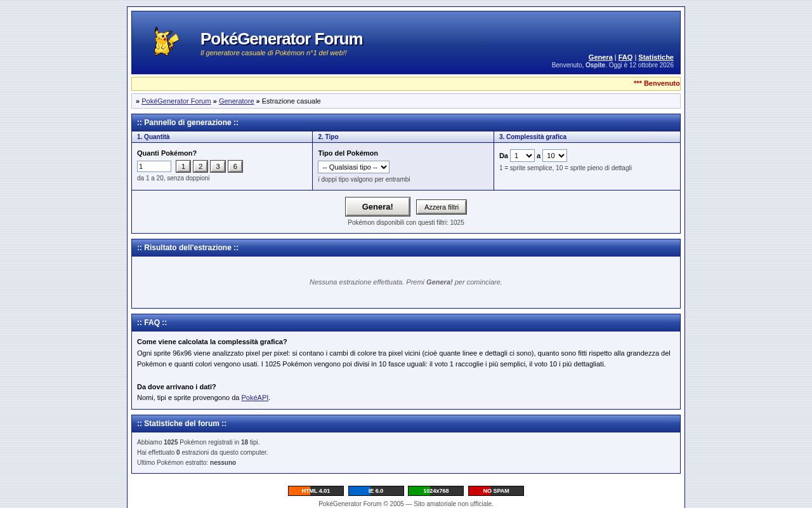
Task: Open the Statistiche header link
Action: point(656,57)
